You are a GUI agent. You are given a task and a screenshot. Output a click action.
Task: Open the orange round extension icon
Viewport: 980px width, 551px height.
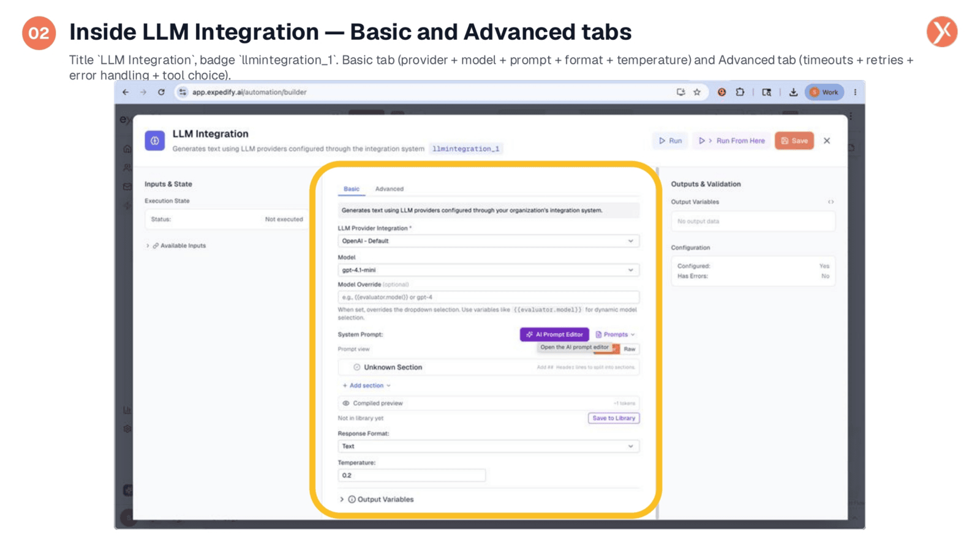coord(722,92)
